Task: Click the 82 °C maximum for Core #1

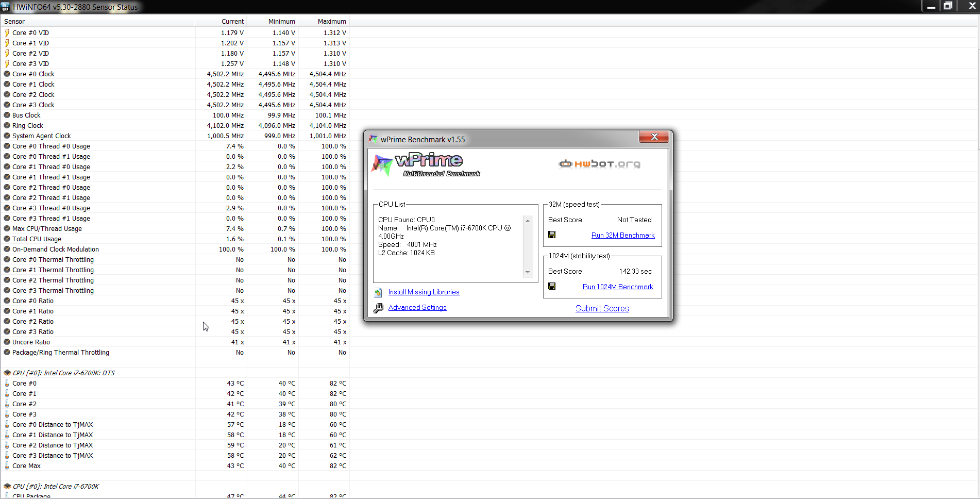Action: pos(338,393)
